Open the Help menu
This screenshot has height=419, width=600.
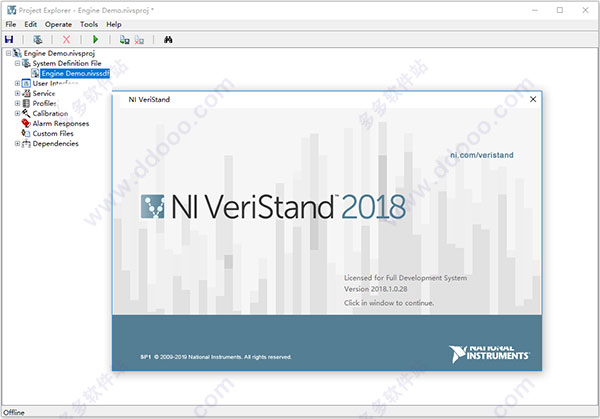tap(114, 24)
